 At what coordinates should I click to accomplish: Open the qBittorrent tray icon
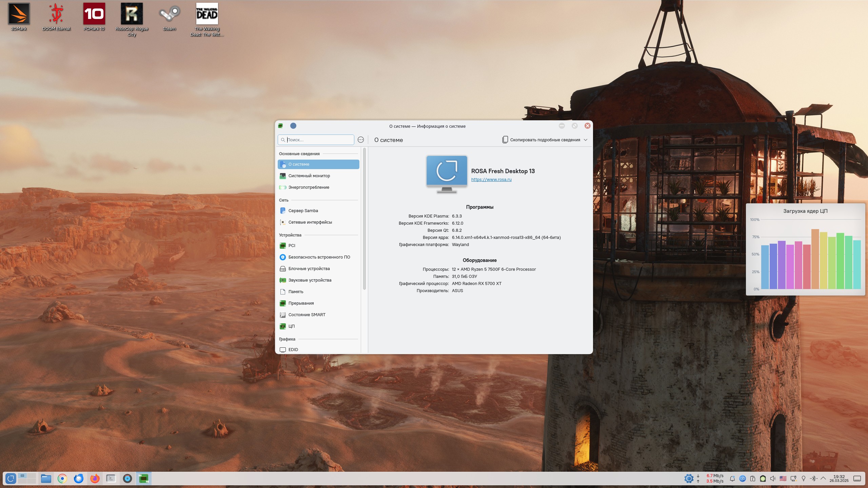(x=742, y=479)
